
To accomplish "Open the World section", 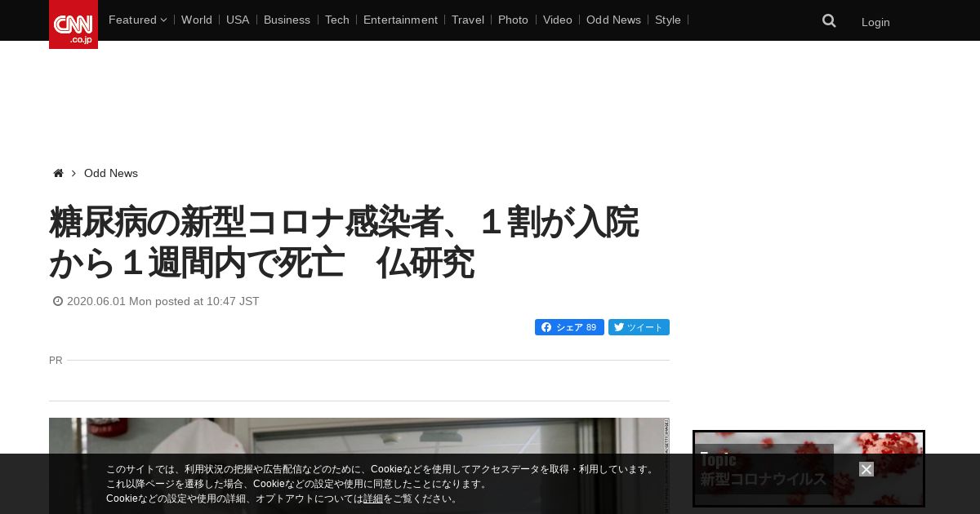I will [197, 20].
